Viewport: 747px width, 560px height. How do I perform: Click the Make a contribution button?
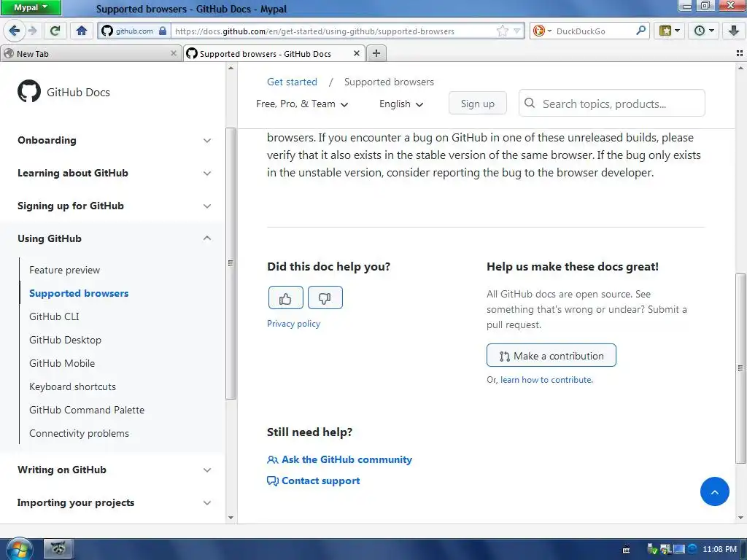click(x=551, y=355)
